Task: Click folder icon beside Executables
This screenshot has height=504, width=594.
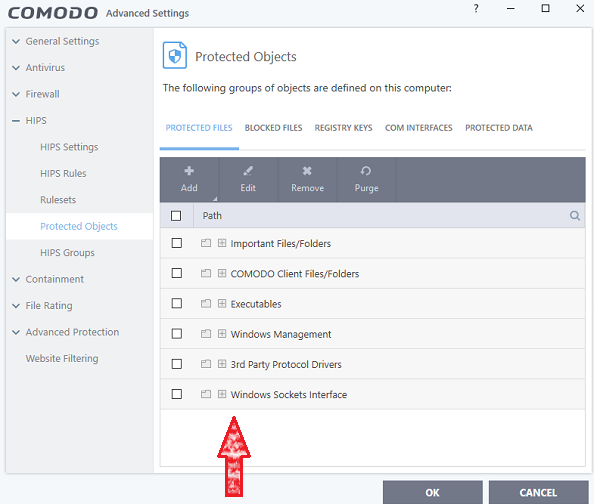Action: 206,304
